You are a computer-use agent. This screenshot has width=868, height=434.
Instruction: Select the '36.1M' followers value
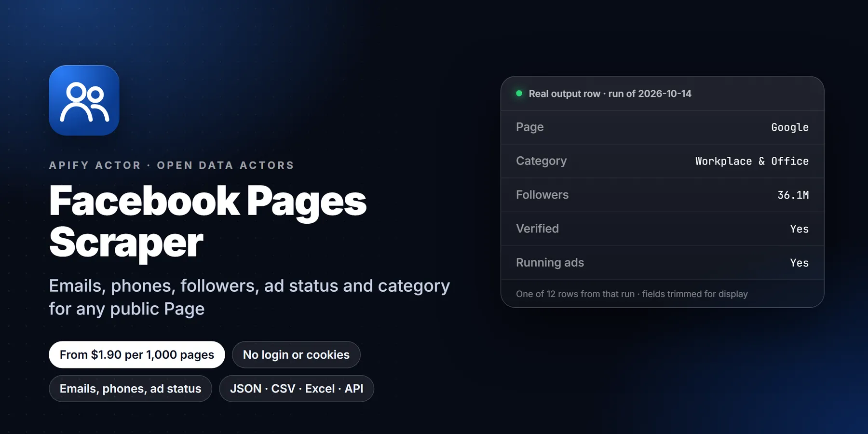[x=793, y=195]
